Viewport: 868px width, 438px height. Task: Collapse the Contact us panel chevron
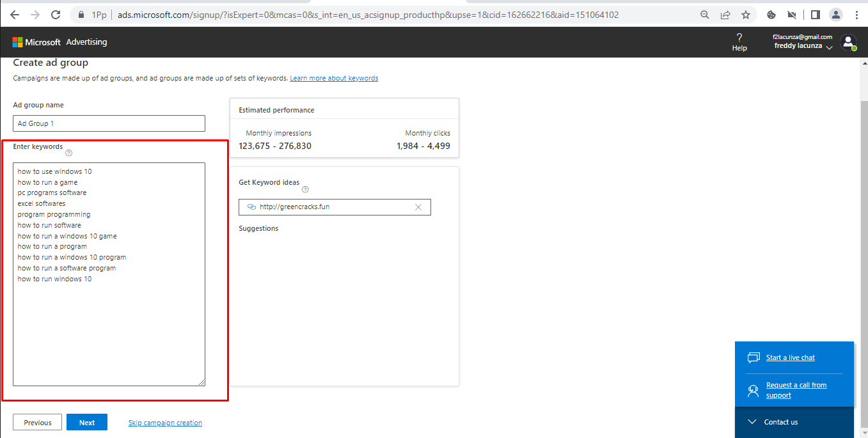tap(752, 422)
